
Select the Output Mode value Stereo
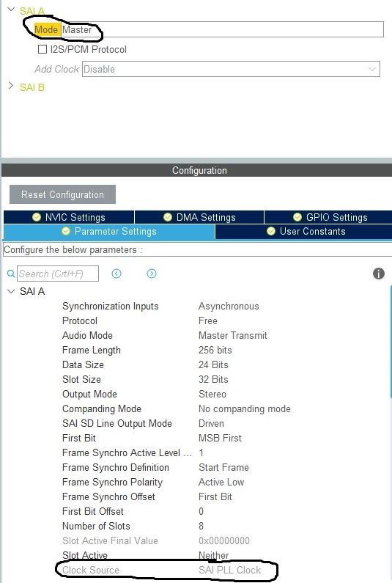(x=212, y=394)
